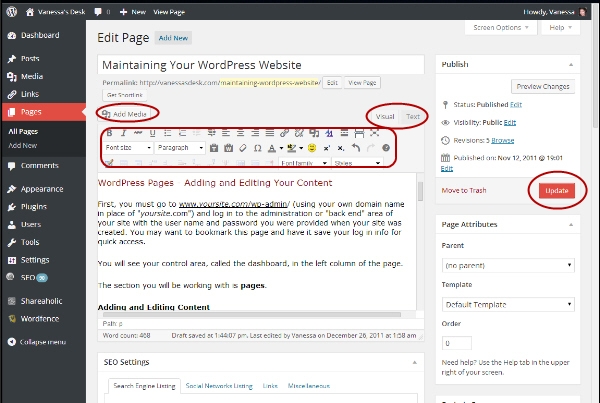Click Collapse menu in sidebar

point(43,342)
